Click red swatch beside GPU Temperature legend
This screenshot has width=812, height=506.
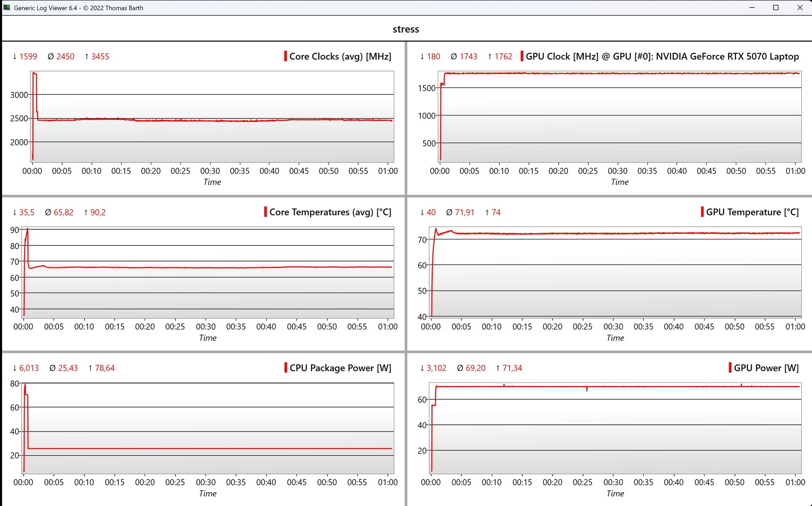tap(702, 212)
